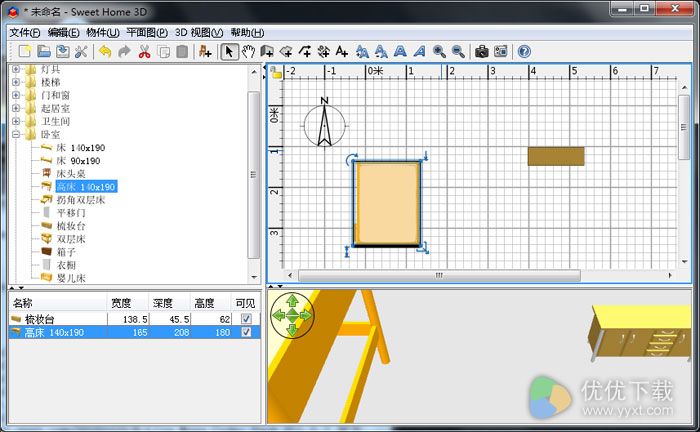Open the 编辑(E) menu
The height and width of the screenshot is (432, 700).
[x=63, y=33]
